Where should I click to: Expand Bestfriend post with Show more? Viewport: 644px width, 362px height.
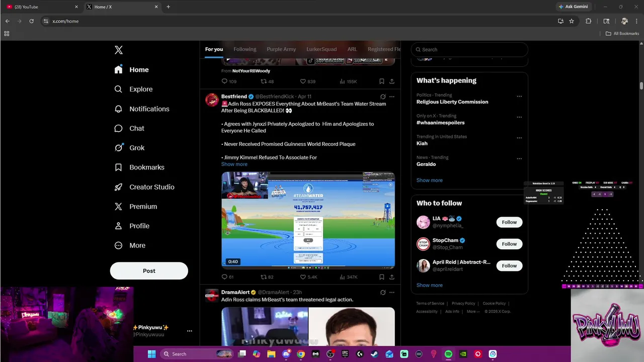234,164
